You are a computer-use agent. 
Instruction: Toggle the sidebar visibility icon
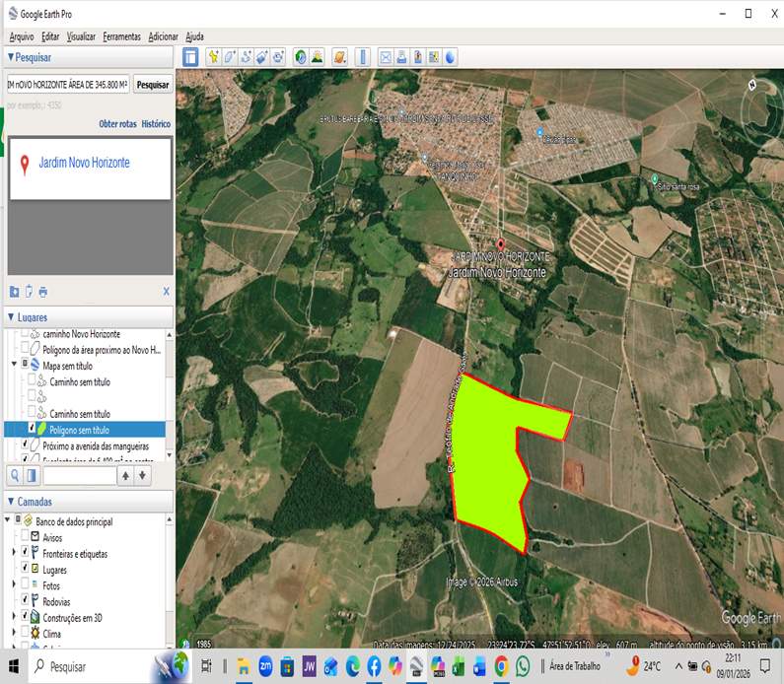coord(190,57)
